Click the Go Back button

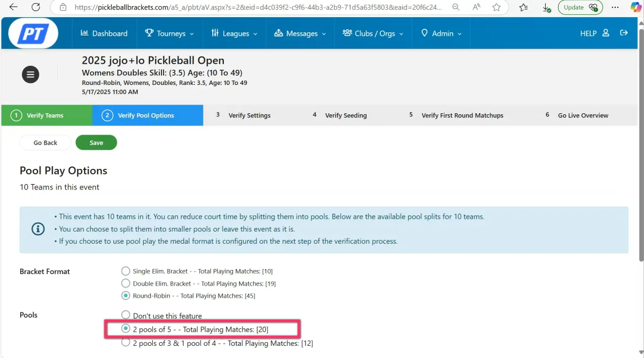click(x=46, y=143)
